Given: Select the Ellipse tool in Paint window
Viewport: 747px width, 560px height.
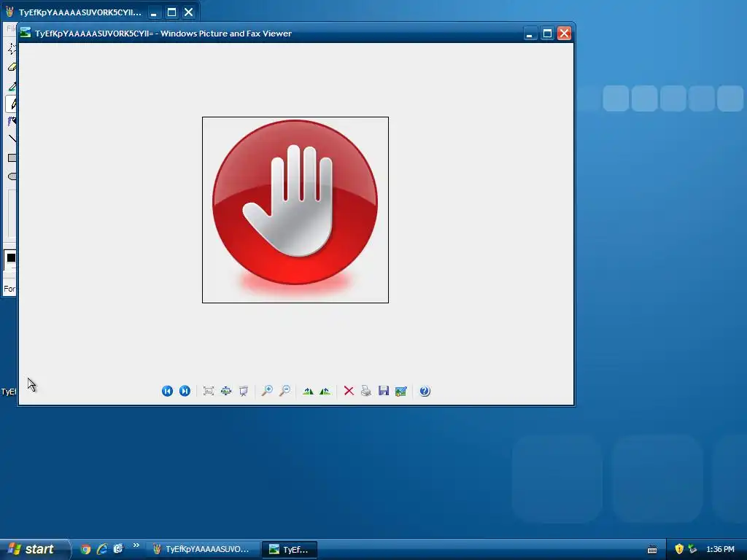Looking at the screenshot, I should click(12, 176).
